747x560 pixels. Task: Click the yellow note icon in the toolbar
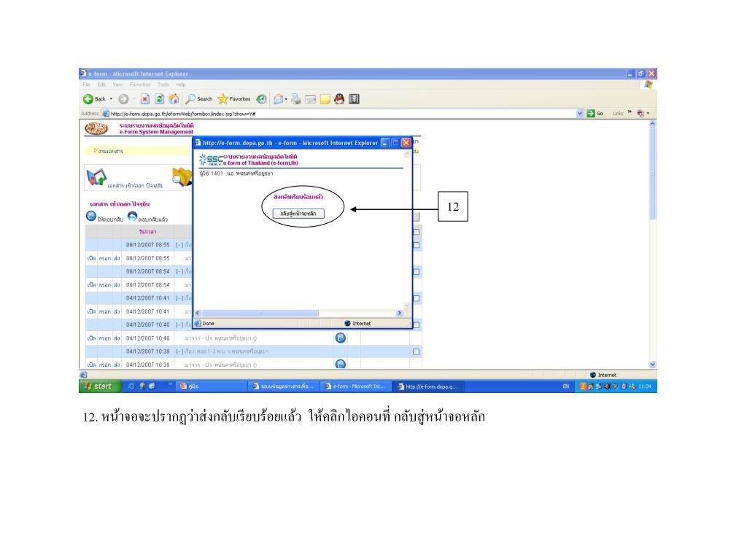(x=325, y=99)
